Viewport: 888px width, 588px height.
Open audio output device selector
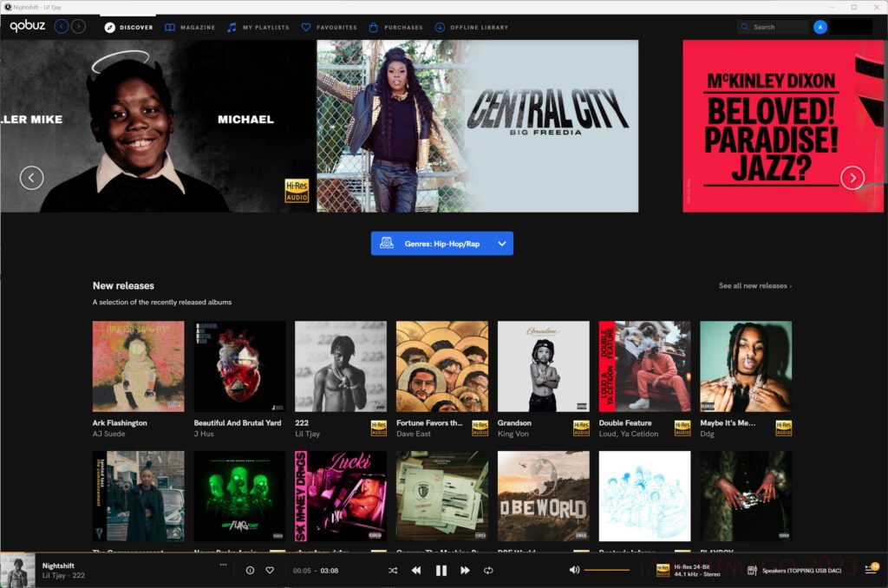(x=794, y=571)
